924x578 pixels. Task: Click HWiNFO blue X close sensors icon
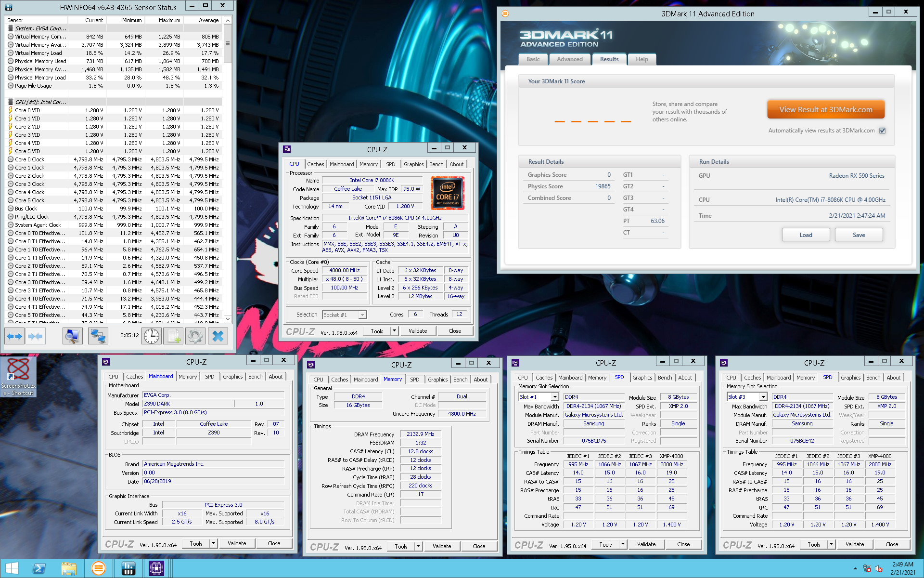(218, 336)
